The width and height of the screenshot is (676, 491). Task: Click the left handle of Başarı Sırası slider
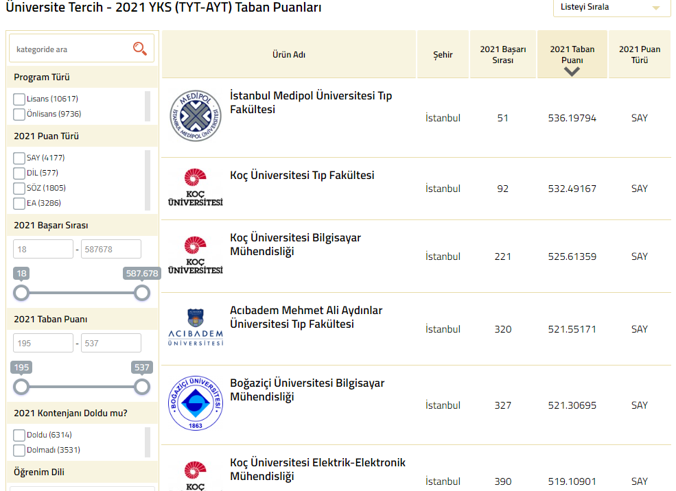(x=21, y=293)
